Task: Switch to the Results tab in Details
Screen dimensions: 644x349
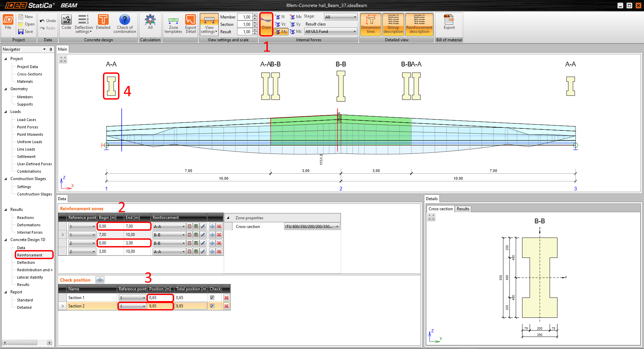Action: coord(463,209)
